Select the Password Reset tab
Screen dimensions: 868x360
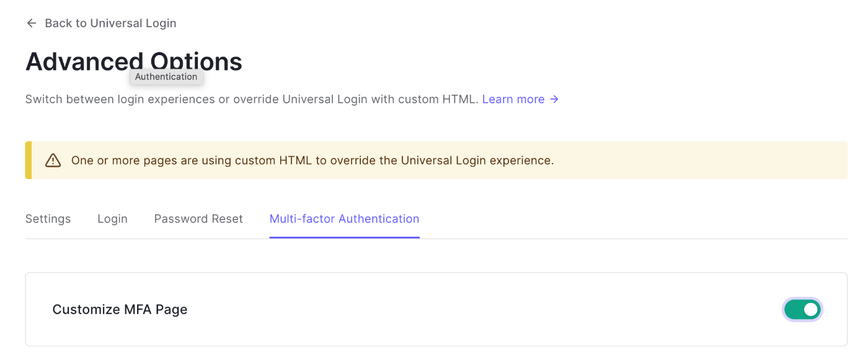tap(198, 219)
